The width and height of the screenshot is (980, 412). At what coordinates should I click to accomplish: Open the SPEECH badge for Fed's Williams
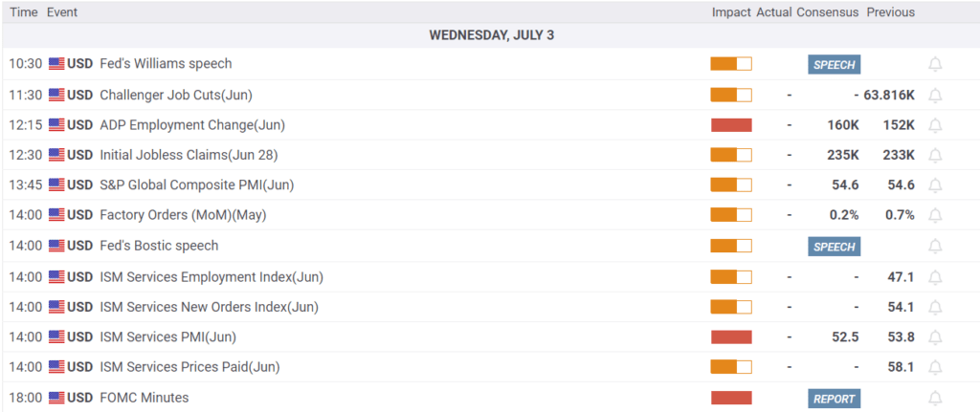[834, 65]
